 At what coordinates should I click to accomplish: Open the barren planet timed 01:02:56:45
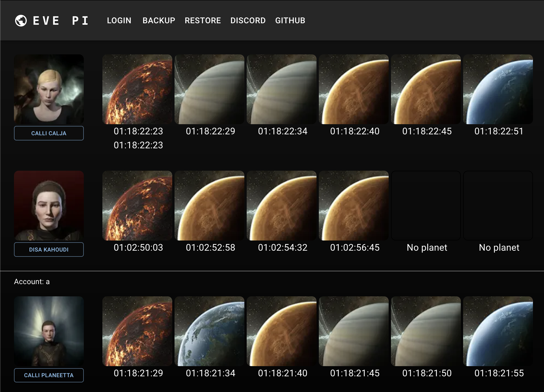(x=354, y=206)
